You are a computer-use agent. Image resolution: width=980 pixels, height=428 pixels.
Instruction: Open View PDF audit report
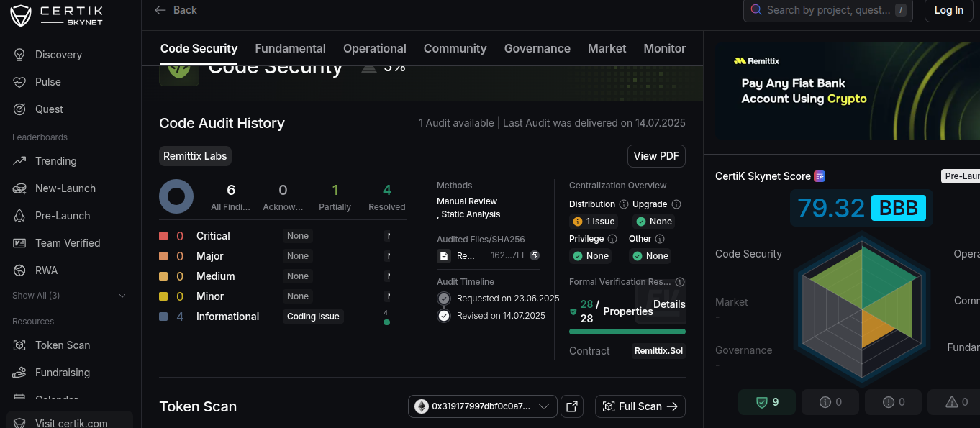[x=656, y=156]
